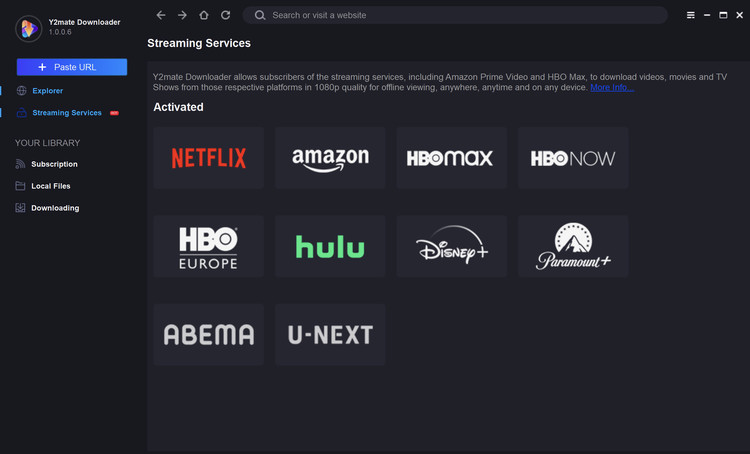Minimize the Y2mate window

(x=707, y=15)
